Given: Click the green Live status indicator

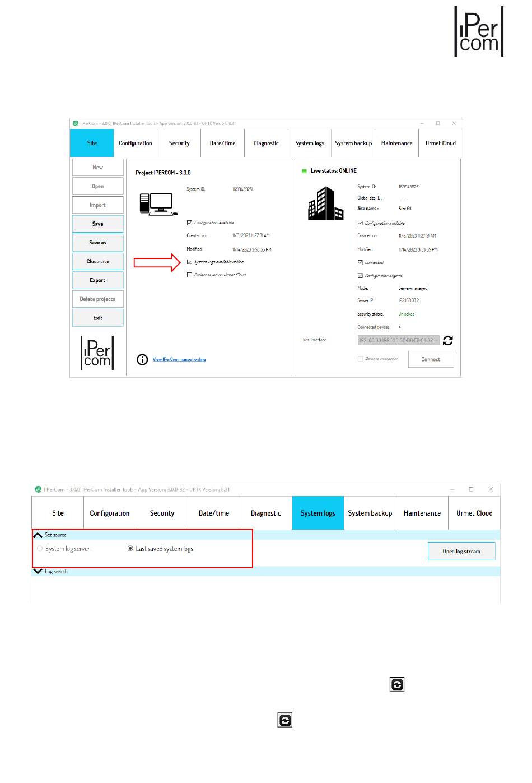Looking at the screenshot, I should [x=305, y=171].
